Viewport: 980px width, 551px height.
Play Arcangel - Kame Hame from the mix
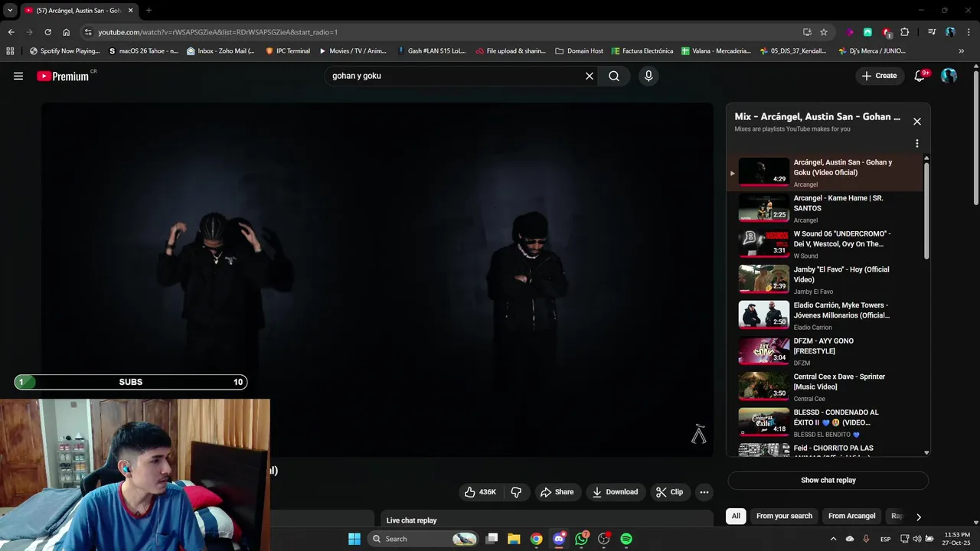825,208
